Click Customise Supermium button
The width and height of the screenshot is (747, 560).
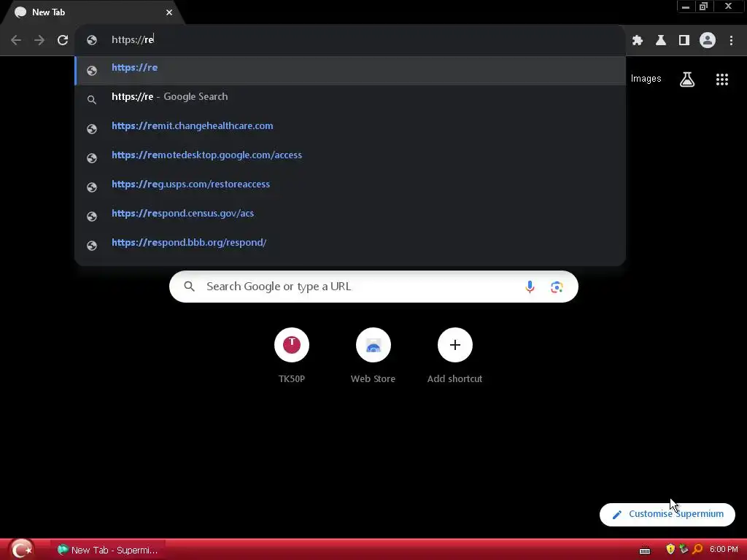[x=667, y=514]
